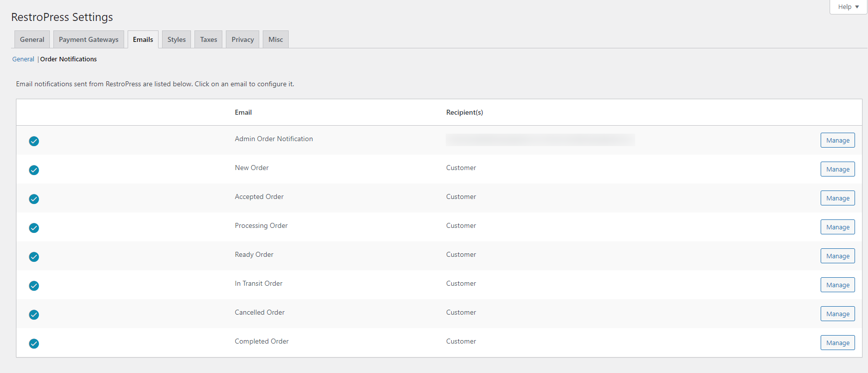Screen dimensions: 868x373
Task: Open the General email sub-section link
Action: click(x=23, y=59)
